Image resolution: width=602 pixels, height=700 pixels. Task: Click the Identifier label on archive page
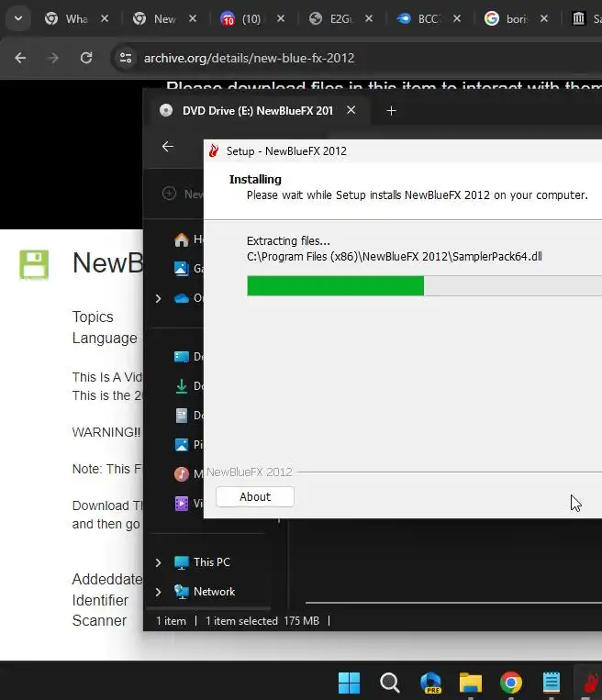click(x=100, y=600)
